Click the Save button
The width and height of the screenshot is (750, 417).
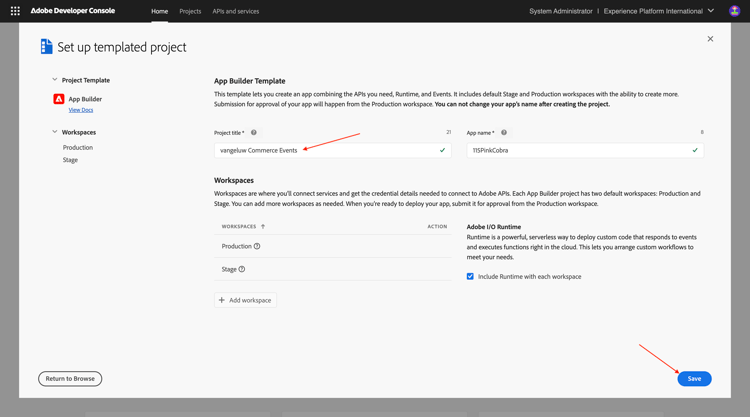[x=695, y=379]
